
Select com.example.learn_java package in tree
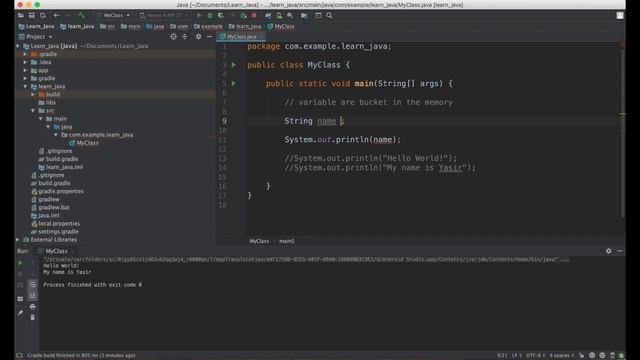[x=97, y=135]
